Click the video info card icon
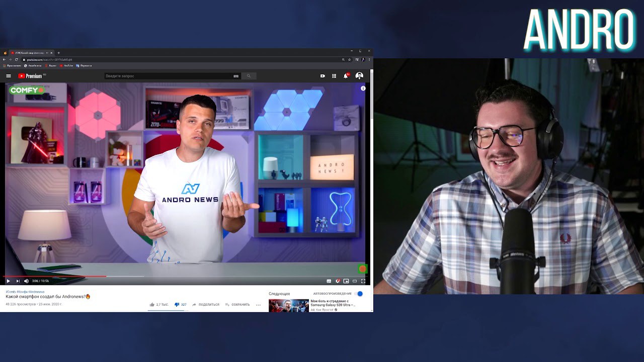Image resolution: width=644 pixels, height=362 pixels. [363, 88]
